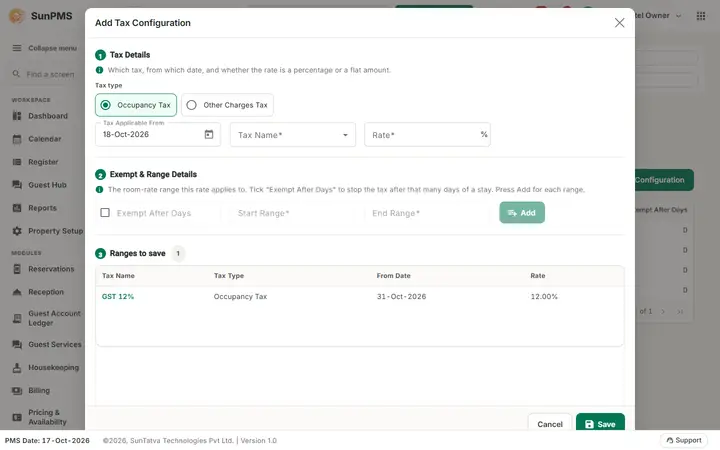Click the apps grid icon in the header
The width and height of the screenshot is (720, 450).
point(701,16)
